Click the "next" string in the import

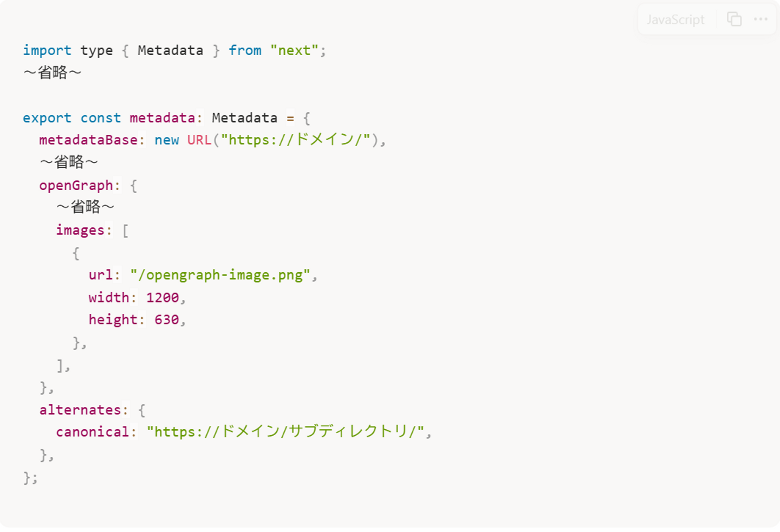(x=294, y=50)
